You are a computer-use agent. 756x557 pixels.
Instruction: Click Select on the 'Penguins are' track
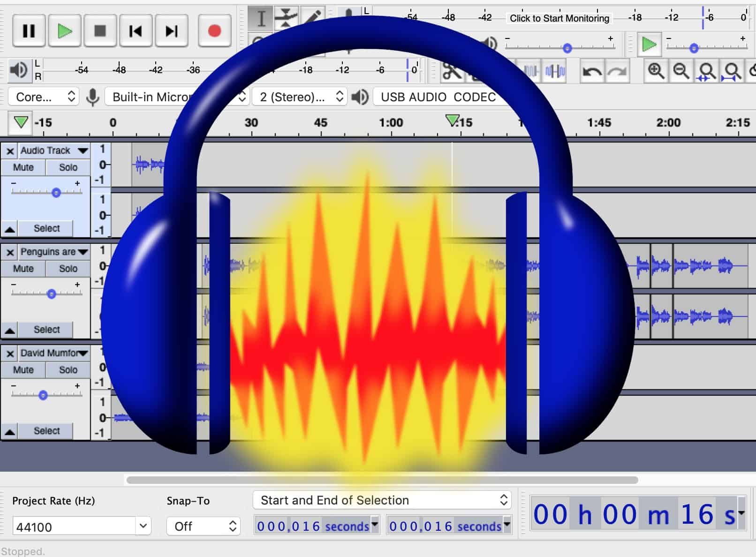[46, 330]
